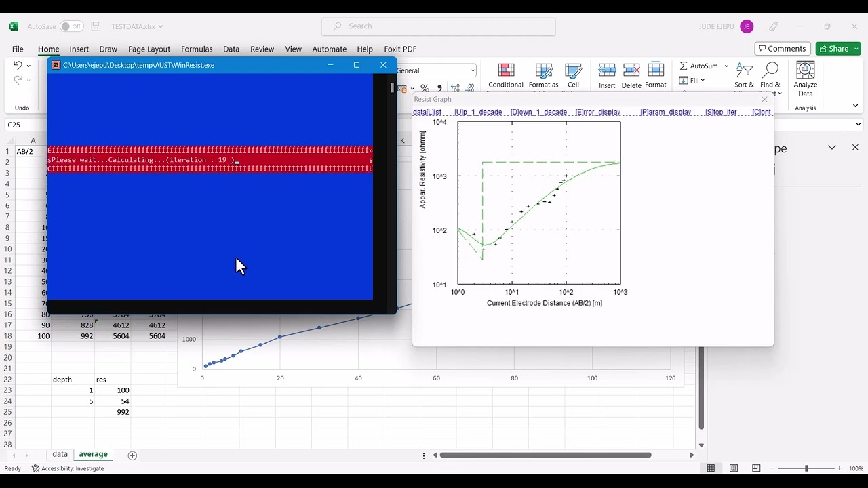The image size is (868, 488).
Task: Open Find & Select
Action: coord(770,76)
